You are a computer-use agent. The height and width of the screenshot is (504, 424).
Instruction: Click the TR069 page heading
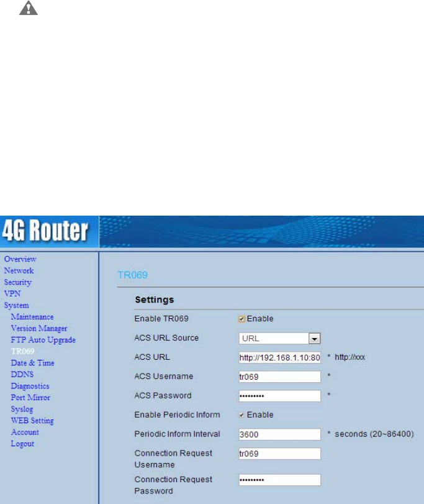pos(133,275)
